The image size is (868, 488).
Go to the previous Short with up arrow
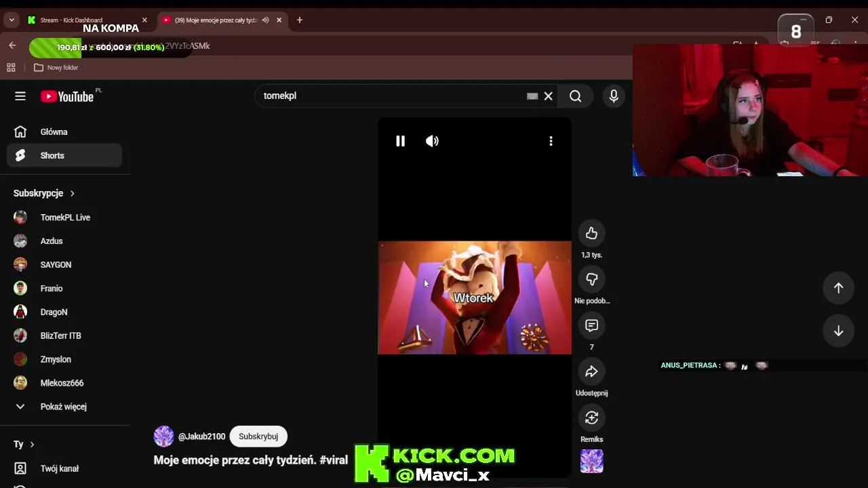(x=838, y=288)
